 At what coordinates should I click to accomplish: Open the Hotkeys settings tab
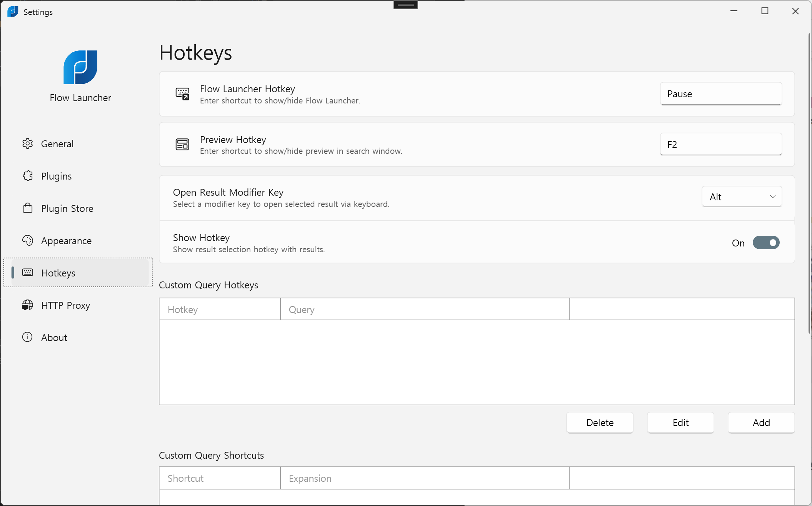click(x=58, y=273)
